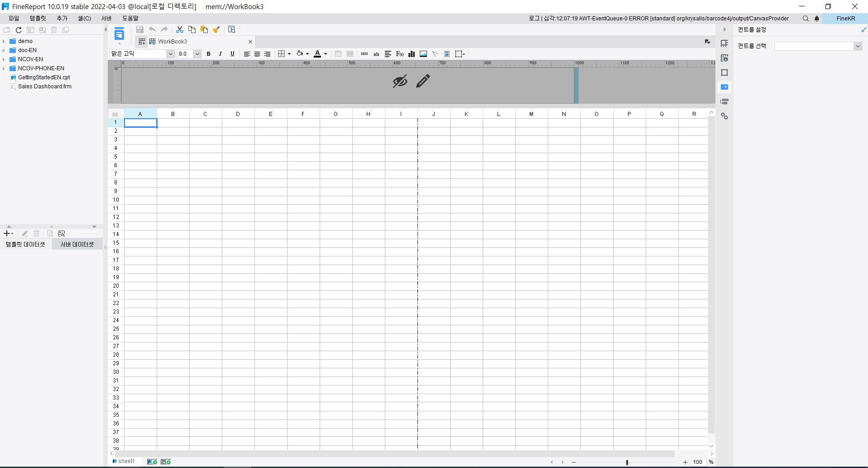Click the add cpt sheet icon

tap(152, 462)
